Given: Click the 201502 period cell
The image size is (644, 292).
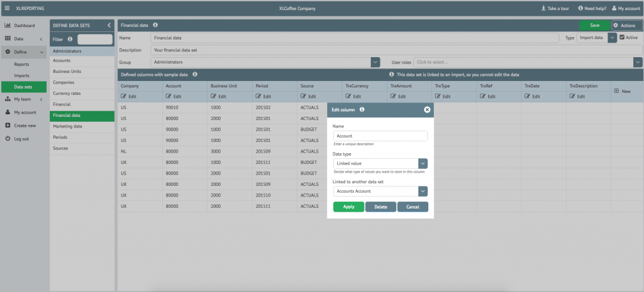Looking at the screenshot, I should (275, 107).
